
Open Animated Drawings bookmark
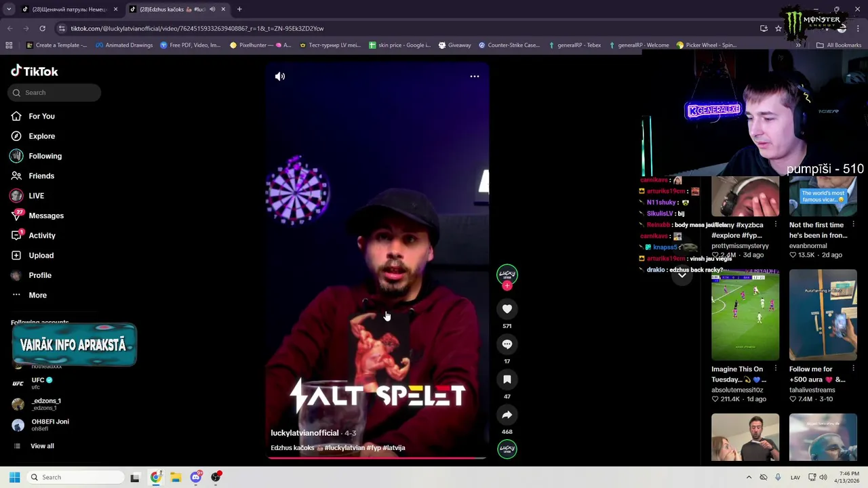pyautogui.click(x=124, y=45)
